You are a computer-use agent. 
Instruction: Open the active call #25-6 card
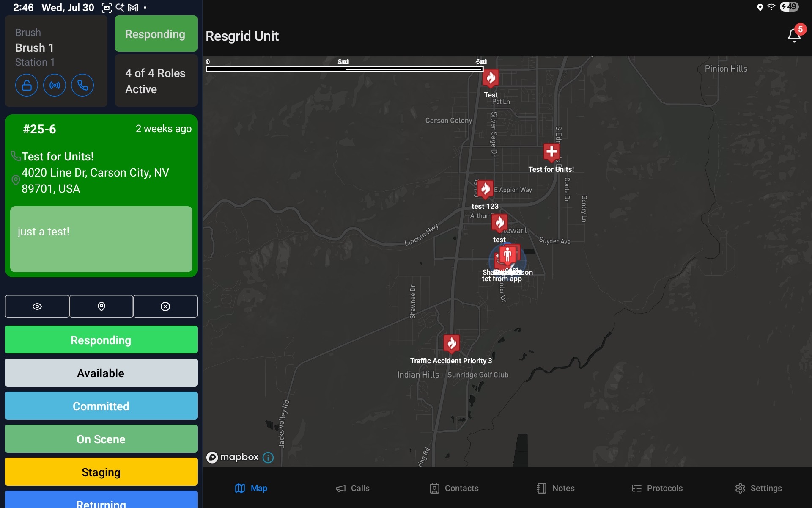(101, 196)
